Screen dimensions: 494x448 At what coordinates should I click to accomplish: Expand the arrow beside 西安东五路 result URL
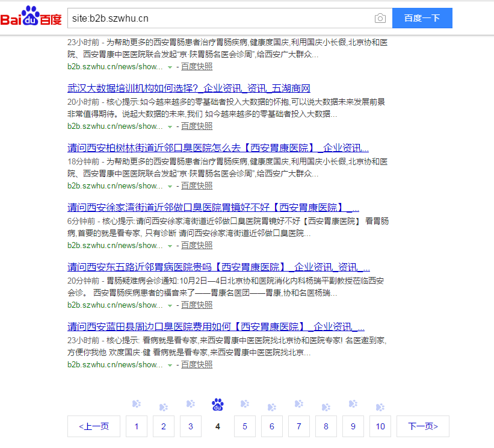[x=170, y=305]
